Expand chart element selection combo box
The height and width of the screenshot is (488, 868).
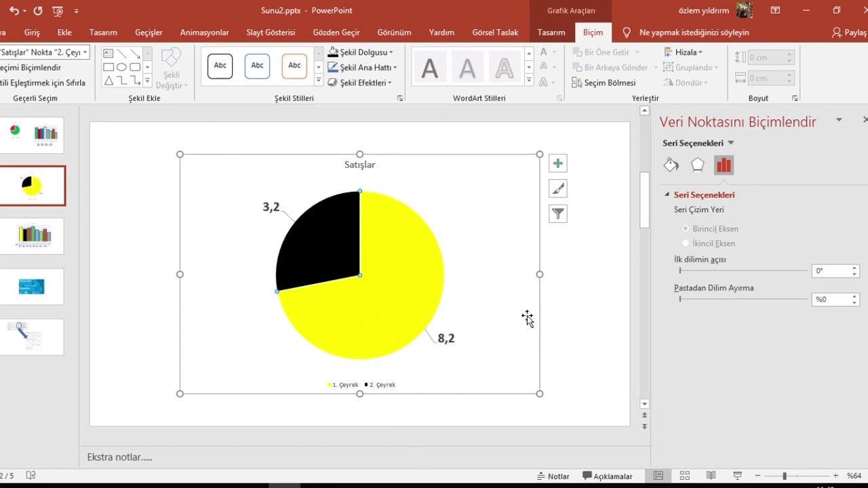click(85, 52)
